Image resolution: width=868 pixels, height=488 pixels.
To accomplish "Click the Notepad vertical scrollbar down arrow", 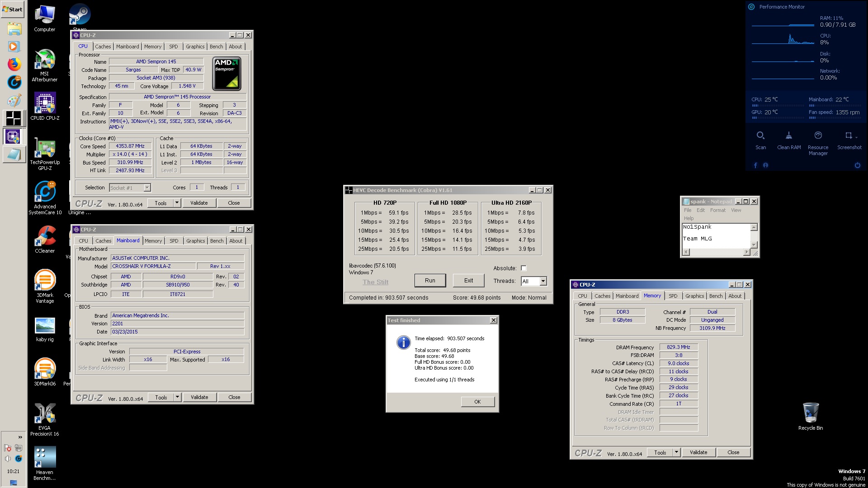I will click(x=754, y=245).
